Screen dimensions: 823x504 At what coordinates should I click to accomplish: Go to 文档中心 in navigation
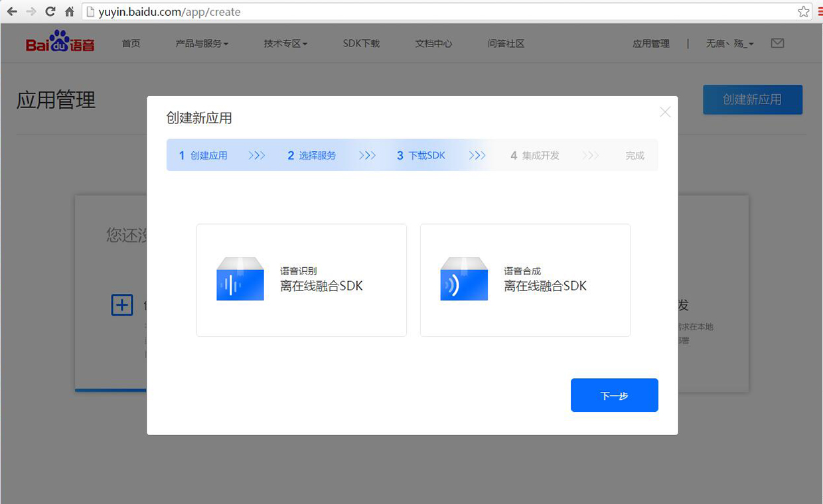tap(433, 44)
